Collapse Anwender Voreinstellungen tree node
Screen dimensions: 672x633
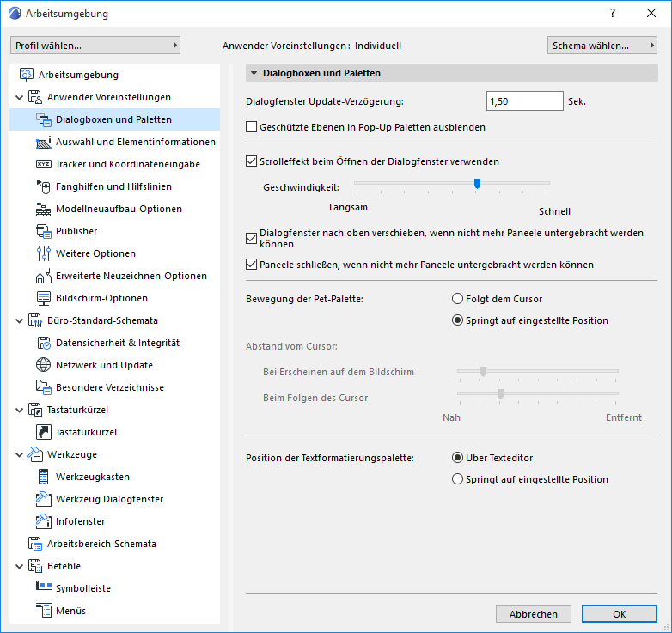(19, 98)
